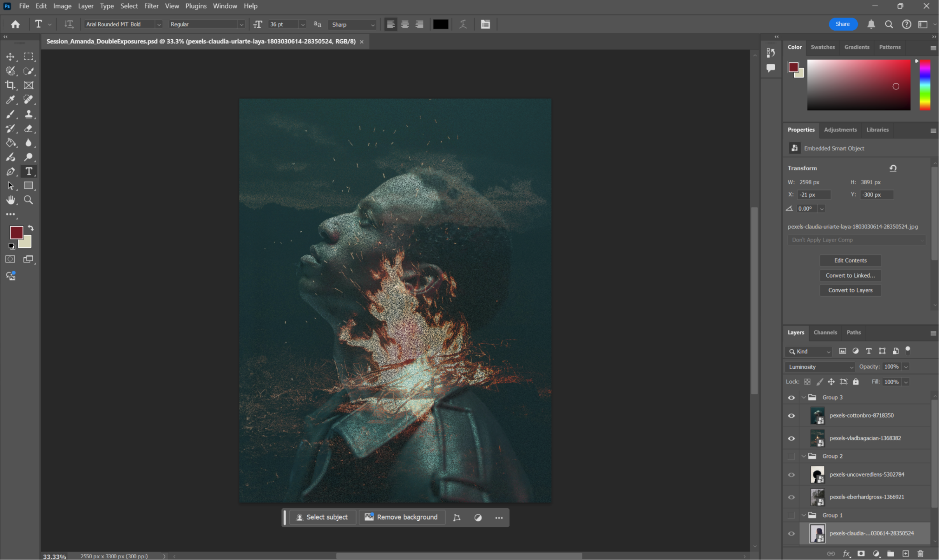939x560 pixels.
Task: Select the Eyedropper tool
Action: pos(11,100)
